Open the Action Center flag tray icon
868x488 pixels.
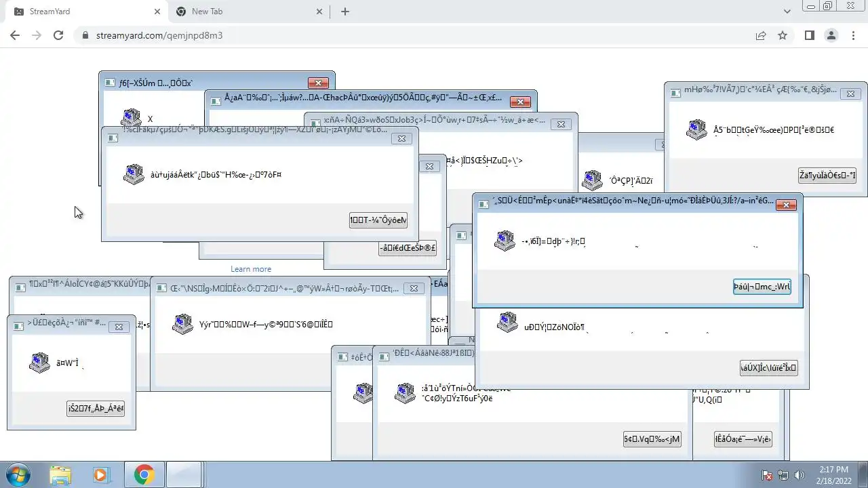pyautogui.click(x=768, y=475)
